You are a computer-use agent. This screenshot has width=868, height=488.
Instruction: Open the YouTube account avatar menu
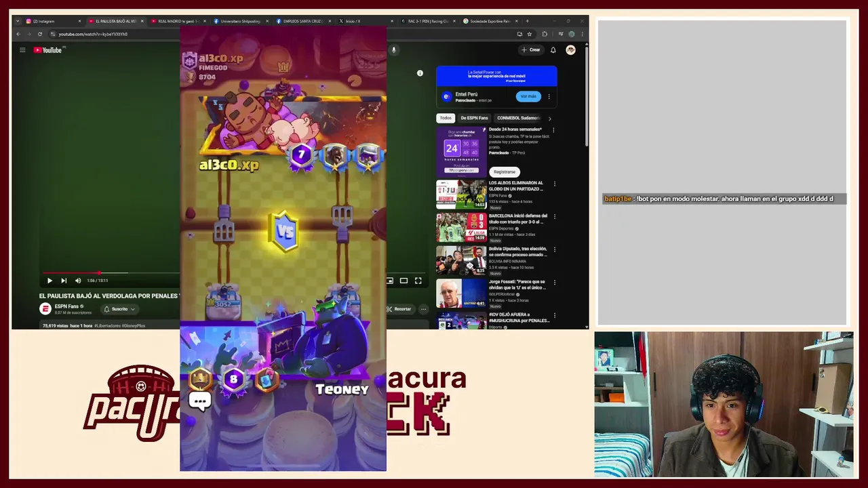pos(570,50)
